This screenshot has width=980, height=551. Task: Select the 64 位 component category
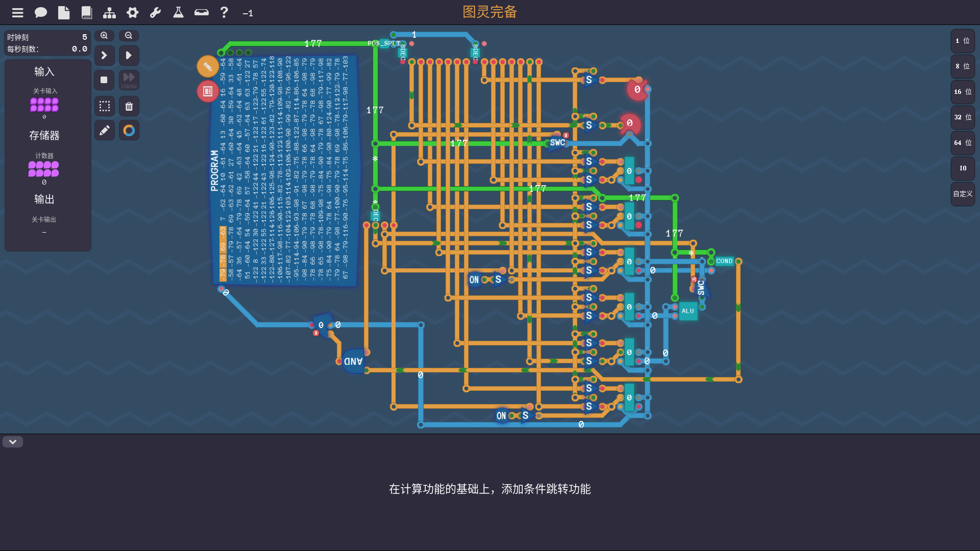point(963,143)
